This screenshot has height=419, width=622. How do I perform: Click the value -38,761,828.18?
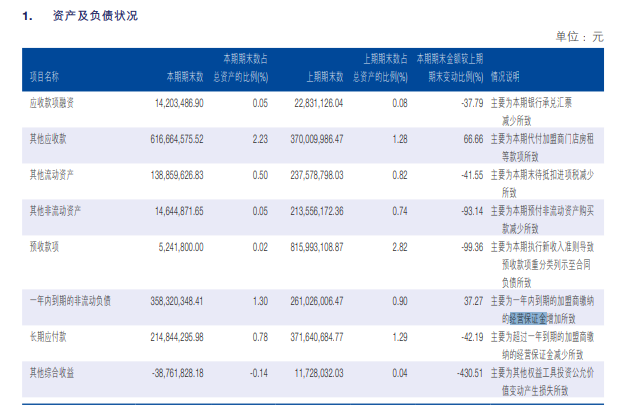(178, 373)
